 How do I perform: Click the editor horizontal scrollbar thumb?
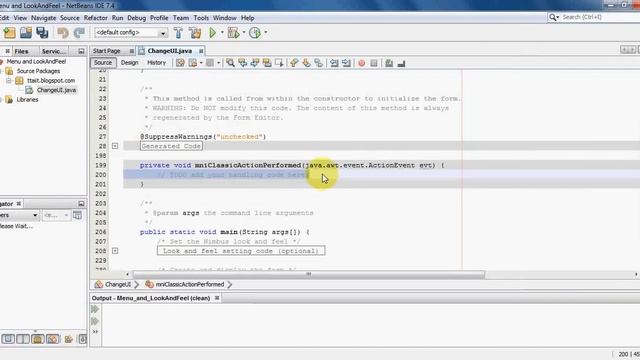coord(309,274)
